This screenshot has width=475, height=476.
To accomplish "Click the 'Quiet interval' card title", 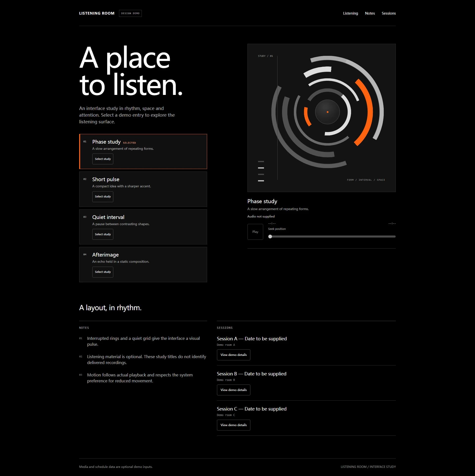I will [108, 217].
